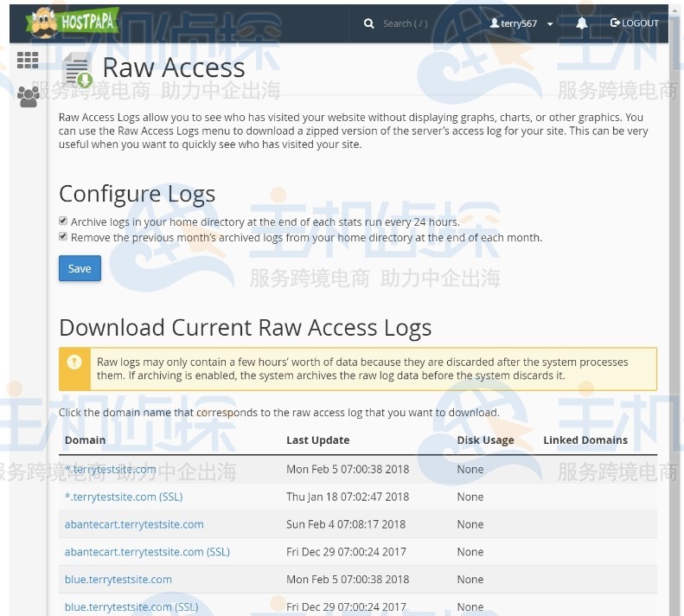Click the Raw Access page heading
The image size is (684, 616).
coord(174,67)
